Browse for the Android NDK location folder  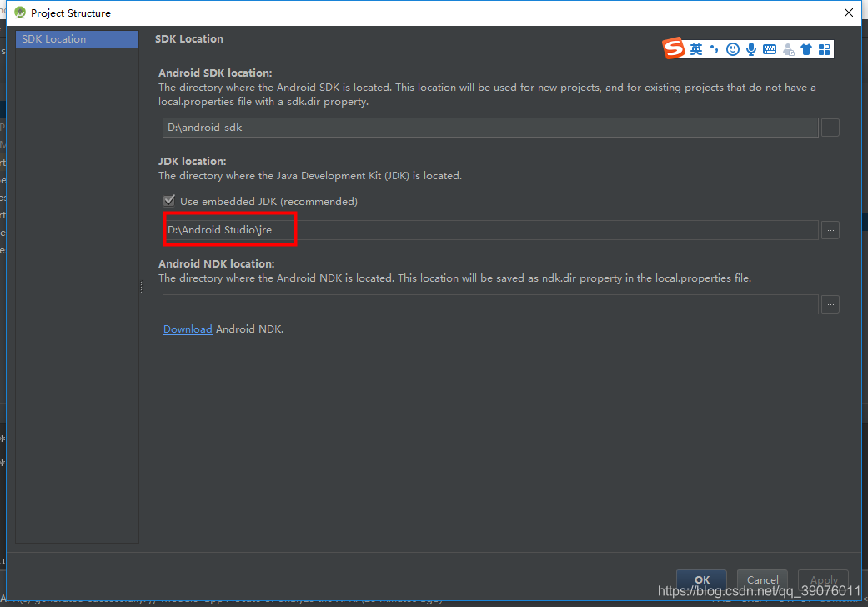(830, 304)
